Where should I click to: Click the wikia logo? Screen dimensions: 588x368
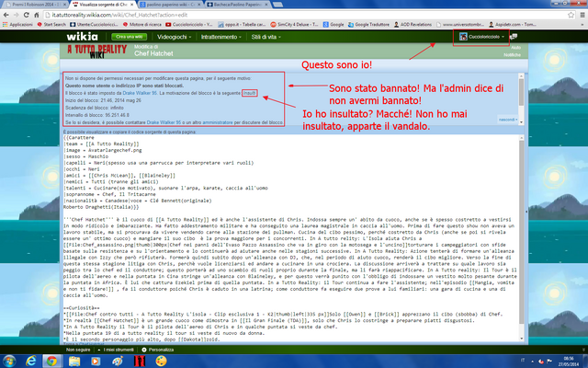82,37
